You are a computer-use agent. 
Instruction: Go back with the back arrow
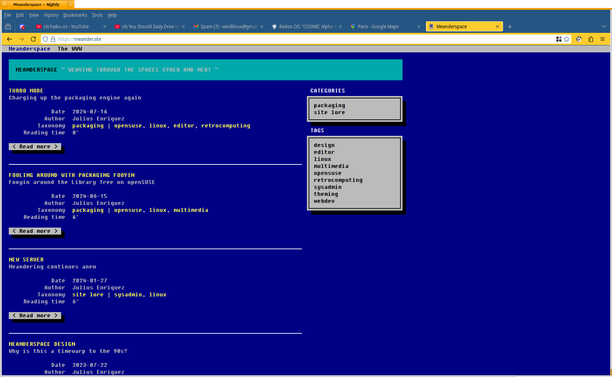tap(9, 39)
